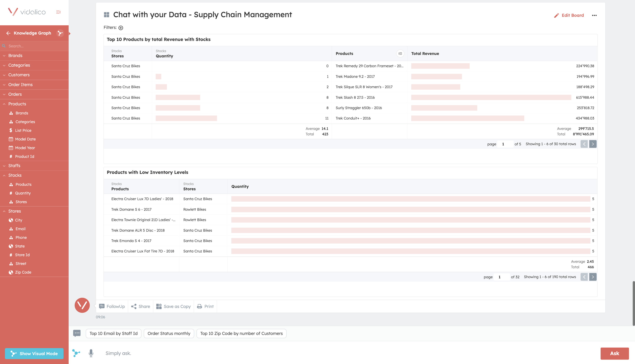
Task: Click page number field of Top 10 Products table
Action: tap(505, 144)
